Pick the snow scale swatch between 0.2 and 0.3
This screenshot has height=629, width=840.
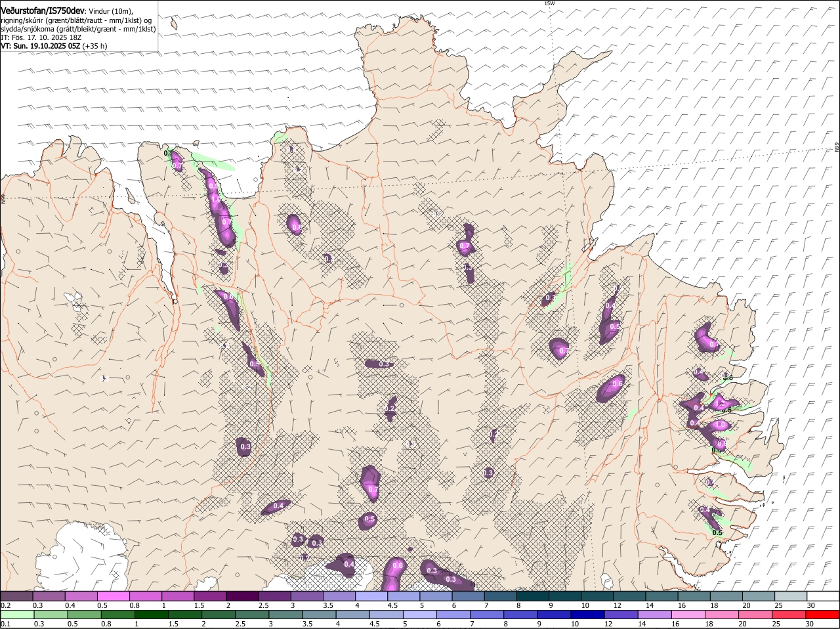click(16, 596)
